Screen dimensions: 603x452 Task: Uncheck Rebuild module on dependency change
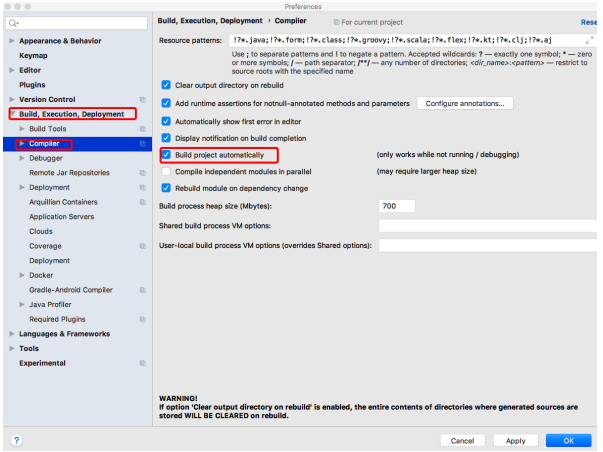coord(166,188)
